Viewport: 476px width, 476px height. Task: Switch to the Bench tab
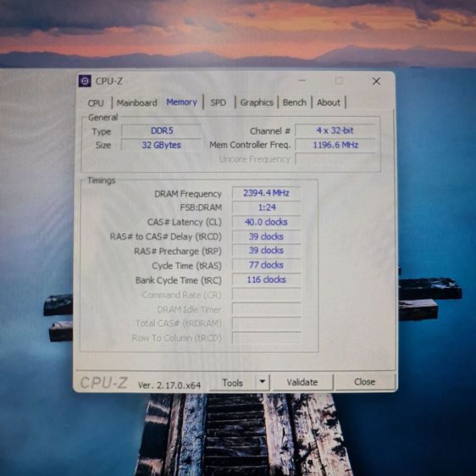294,102
